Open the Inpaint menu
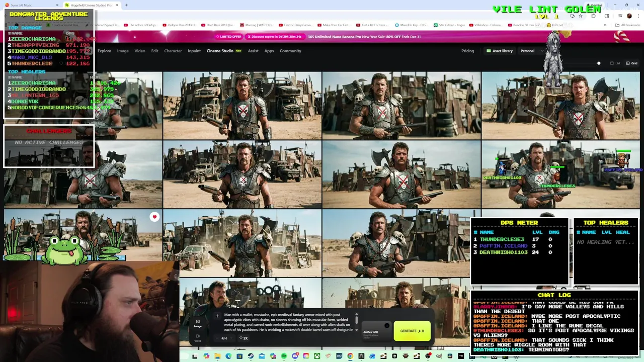The width and height of the screenshot is (644, 362). click(194, 51)
